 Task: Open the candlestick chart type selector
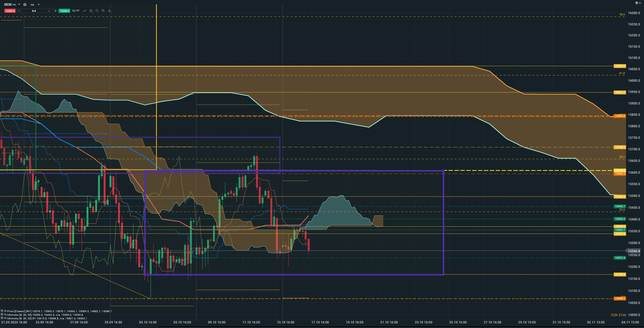click(91, 11)
